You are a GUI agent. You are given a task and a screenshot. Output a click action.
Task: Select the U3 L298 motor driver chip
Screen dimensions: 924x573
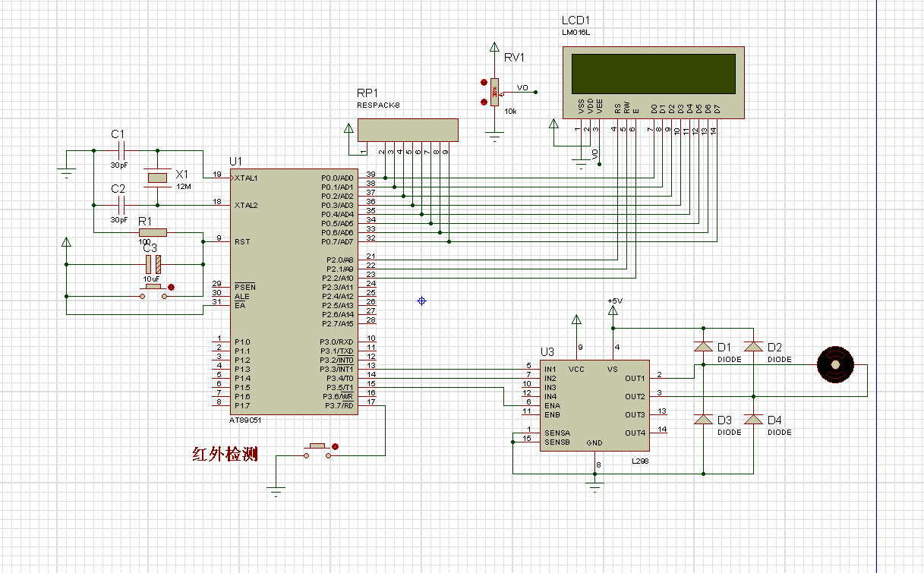coord(594,405)
